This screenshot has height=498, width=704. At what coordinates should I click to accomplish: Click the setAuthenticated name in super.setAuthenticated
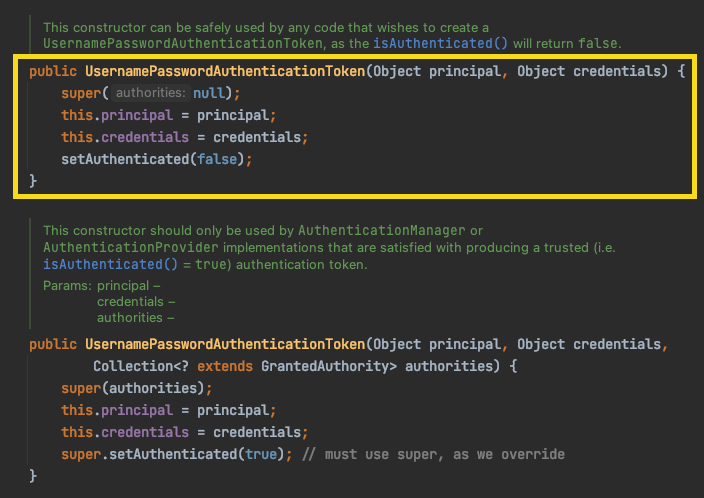click(173, 454)
